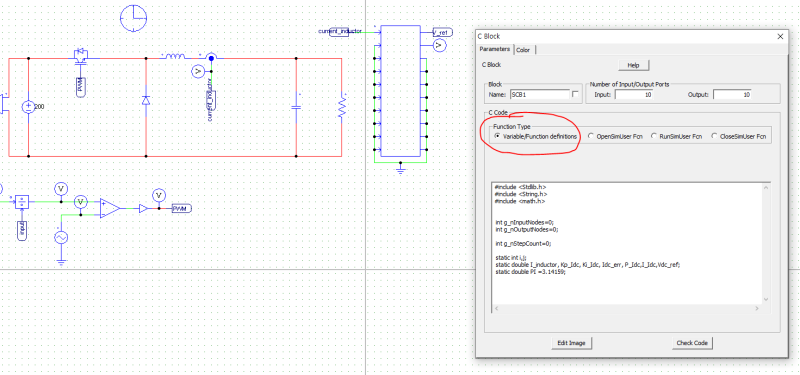Select the vertical input label under divider
Viewport: 800px width, 375px height.
(x=22, y=230)
